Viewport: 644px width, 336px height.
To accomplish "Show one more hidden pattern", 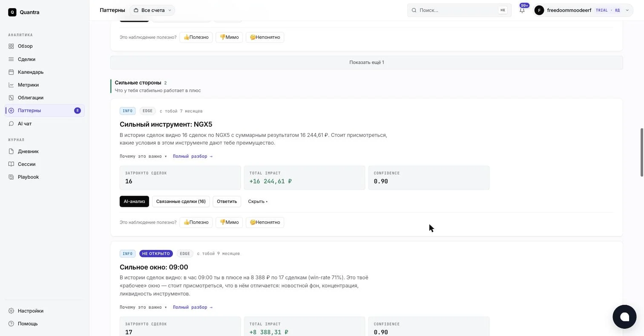I will click(367, 62).
